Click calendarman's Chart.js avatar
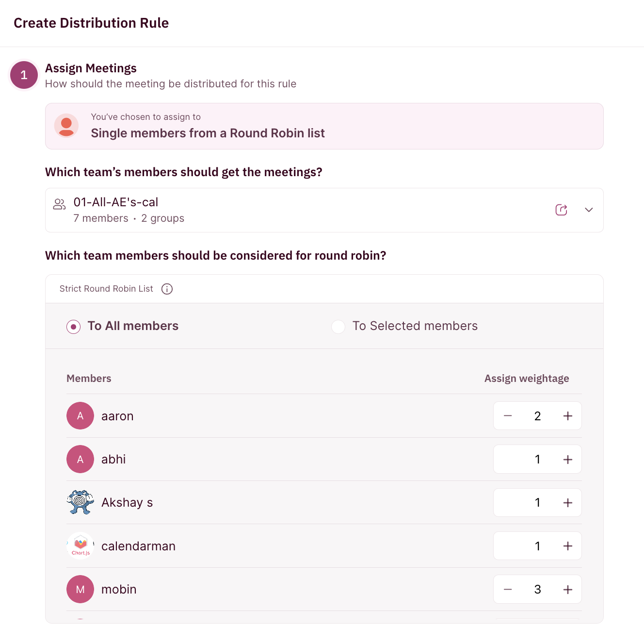The height and width of the screenshot is (644, 644). pos(80,545)
